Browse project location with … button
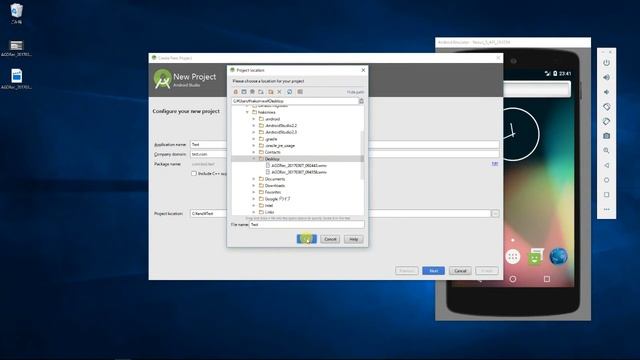Image resolution: width=640 pixels, height=360 pixels. (495, 213)
